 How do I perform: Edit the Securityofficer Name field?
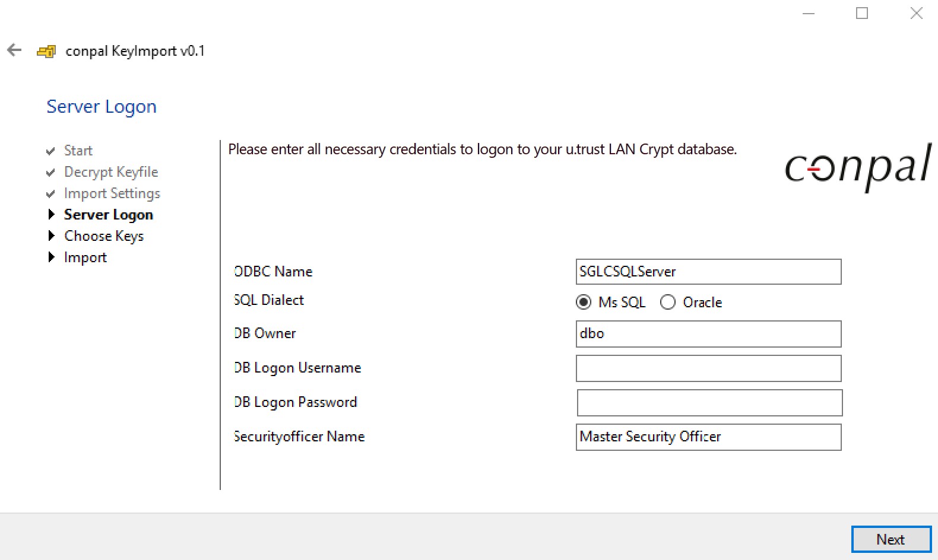708,437
